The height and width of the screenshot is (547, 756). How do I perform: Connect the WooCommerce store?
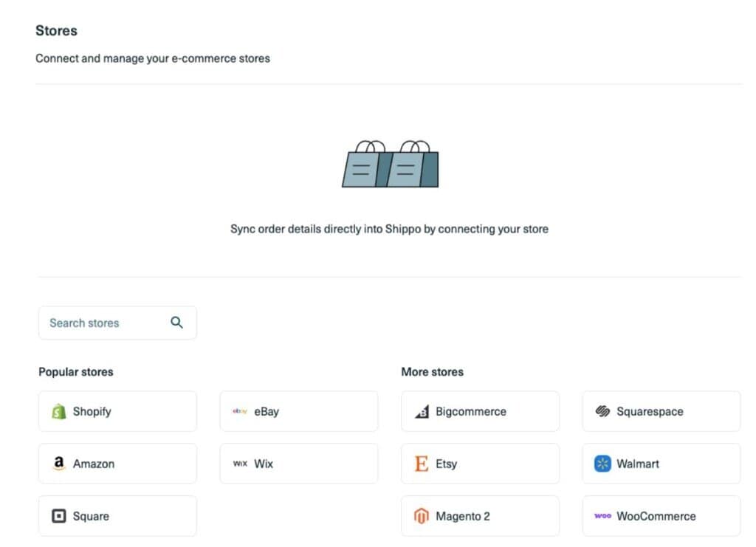click(x=661, y=516)
